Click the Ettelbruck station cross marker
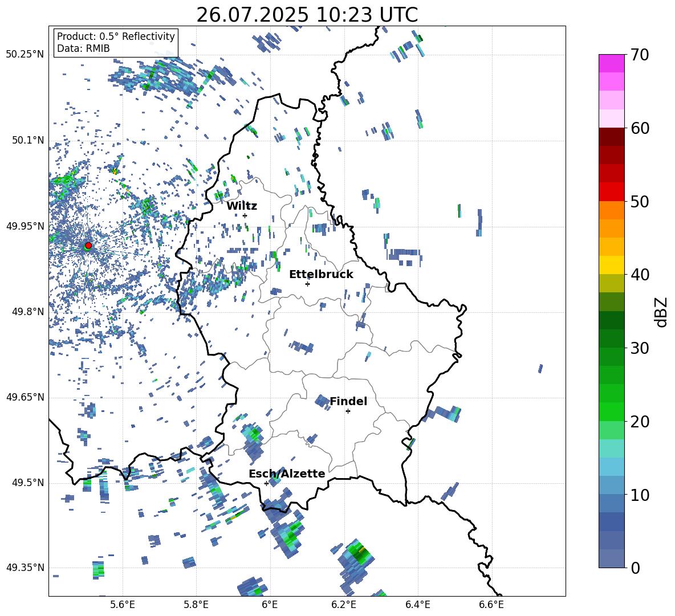This screenshot has height=616, width=675. click(x=307, y=284)
